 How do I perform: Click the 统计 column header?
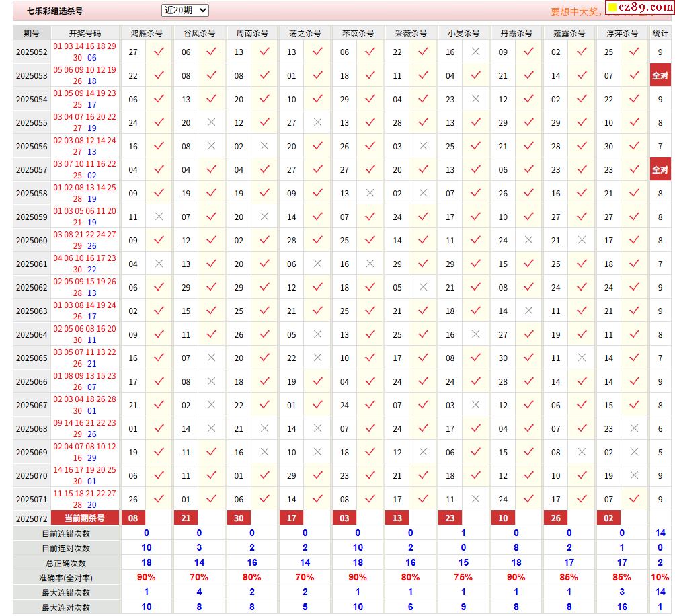point(660,33)
